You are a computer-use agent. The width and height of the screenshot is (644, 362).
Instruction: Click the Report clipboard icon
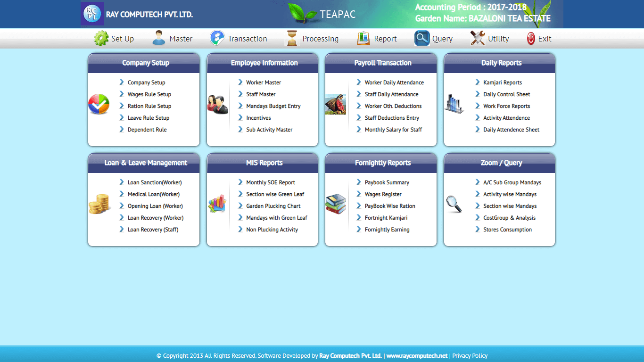point(363,38)
